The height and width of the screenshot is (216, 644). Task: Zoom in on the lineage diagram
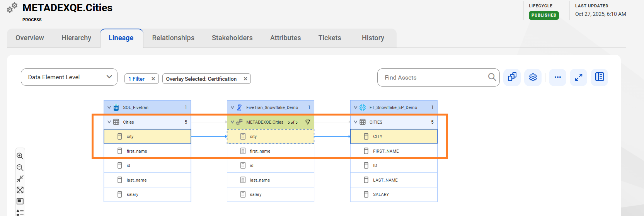(20, 156)
